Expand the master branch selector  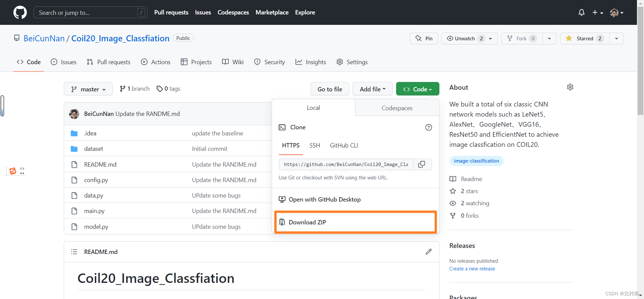coord(88,89)
